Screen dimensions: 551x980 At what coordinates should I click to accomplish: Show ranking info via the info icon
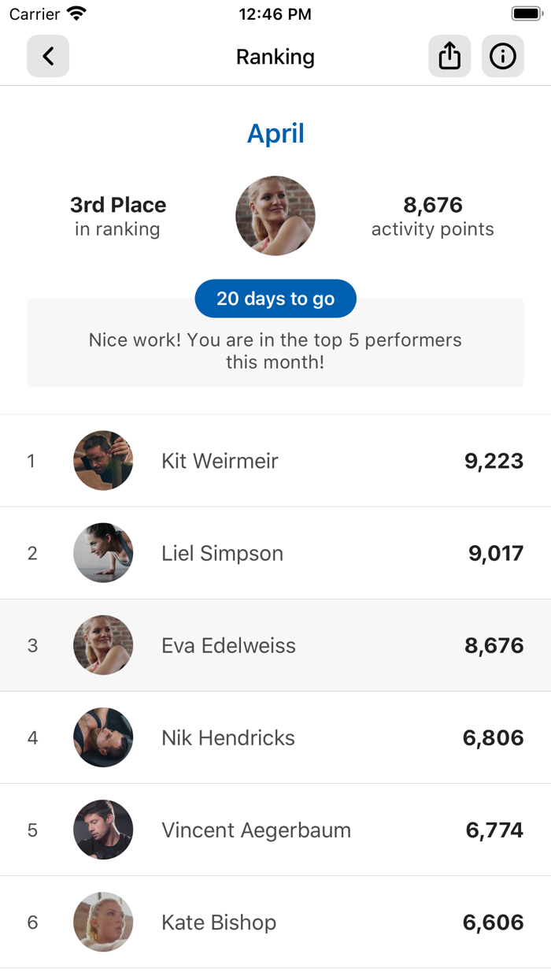click(x=502, y=57)
